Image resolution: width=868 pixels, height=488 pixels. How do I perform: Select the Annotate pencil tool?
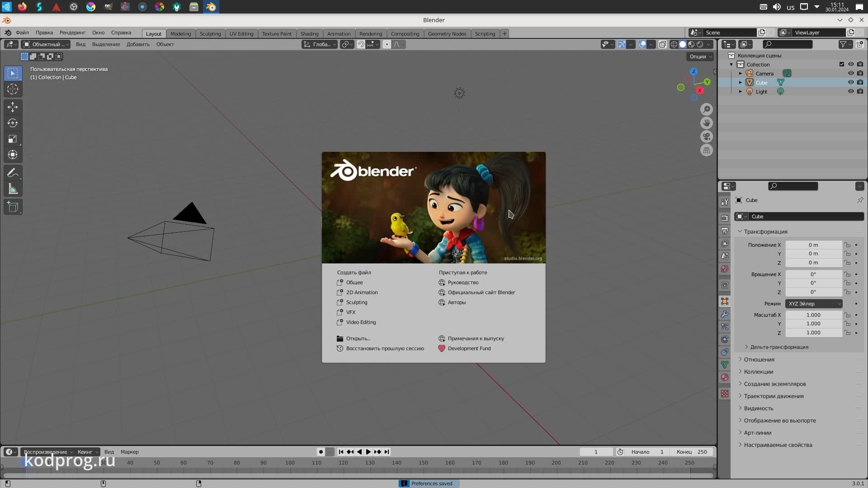(13, 173)
